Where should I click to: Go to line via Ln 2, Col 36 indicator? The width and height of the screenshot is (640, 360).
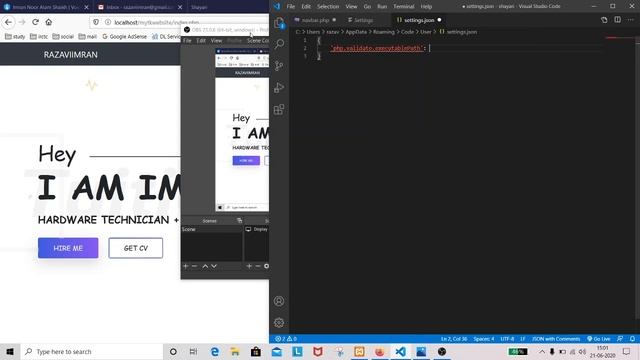[454, 339]
